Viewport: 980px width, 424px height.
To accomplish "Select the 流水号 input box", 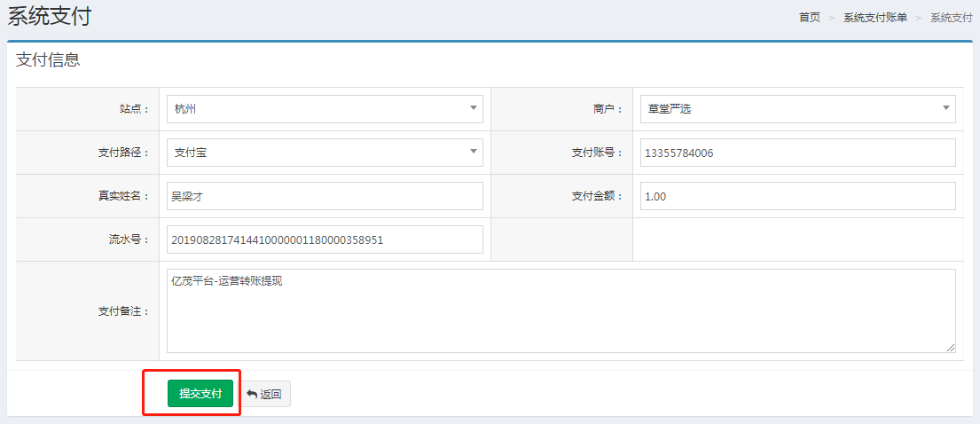I will 325,239.
